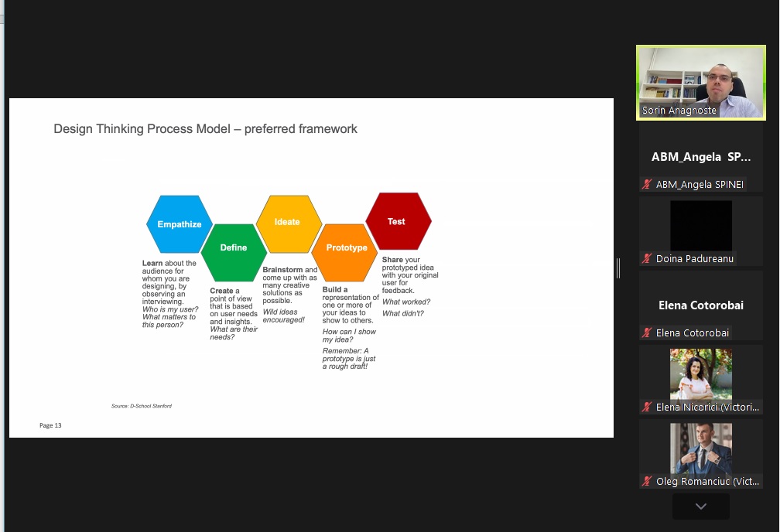Click the yellow Ideate hexagon
Viewport: 780px width, 532px height.
coord(287,222)
